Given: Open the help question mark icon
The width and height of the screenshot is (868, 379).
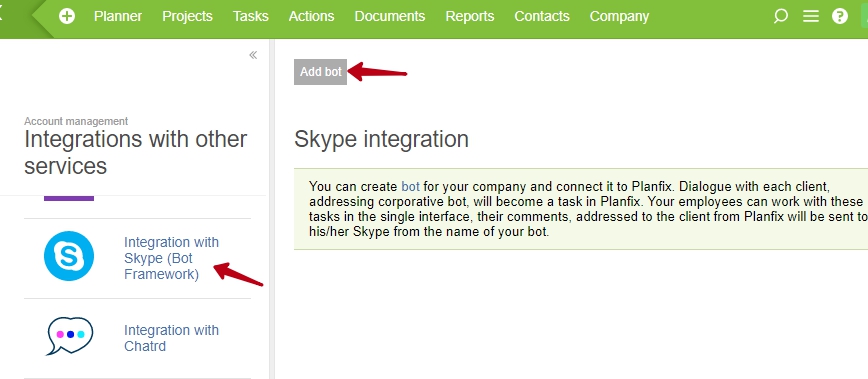Looking at the screenshot, I should (840, 17).
